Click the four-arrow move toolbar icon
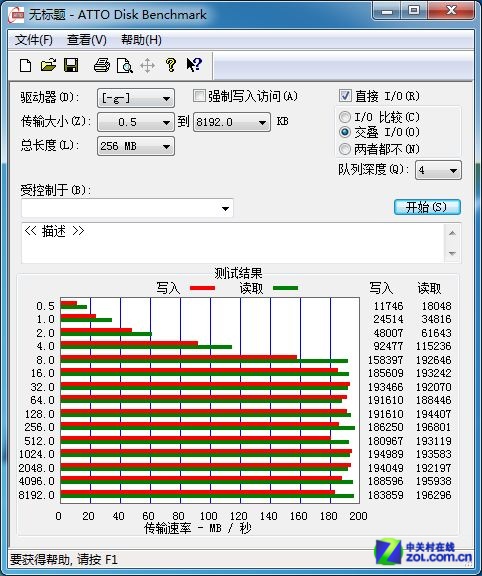The width and height of the screenshot is (482, 576). 147,66
